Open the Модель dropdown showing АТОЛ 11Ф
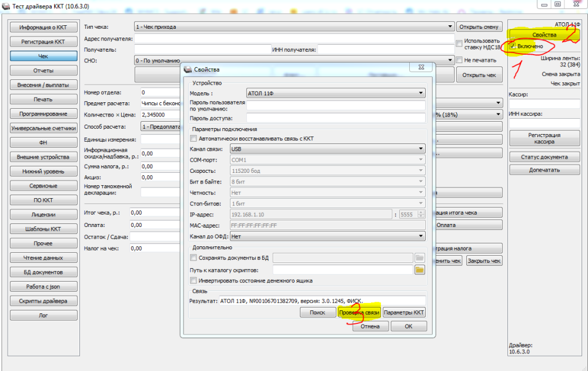The image size is (588, 371). (336, 93)
